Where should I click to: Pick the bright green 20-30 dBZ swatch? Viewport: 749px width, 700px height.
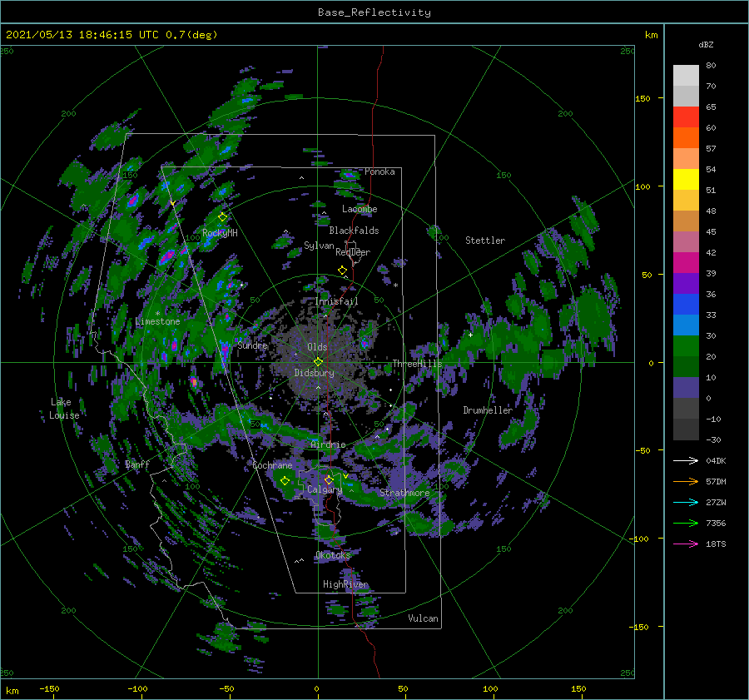pos(686,346)
